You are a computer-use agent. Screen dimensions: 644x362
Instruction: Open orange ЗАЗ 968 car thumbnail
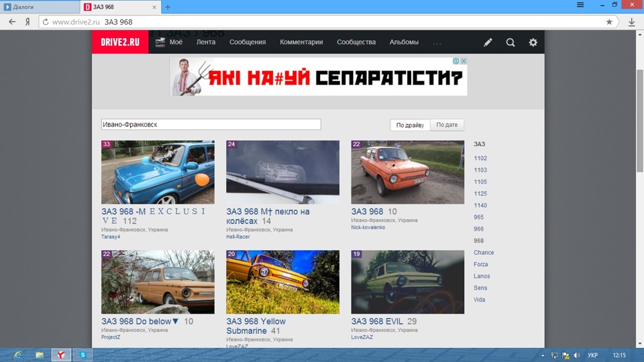click(x=407, y=172)
